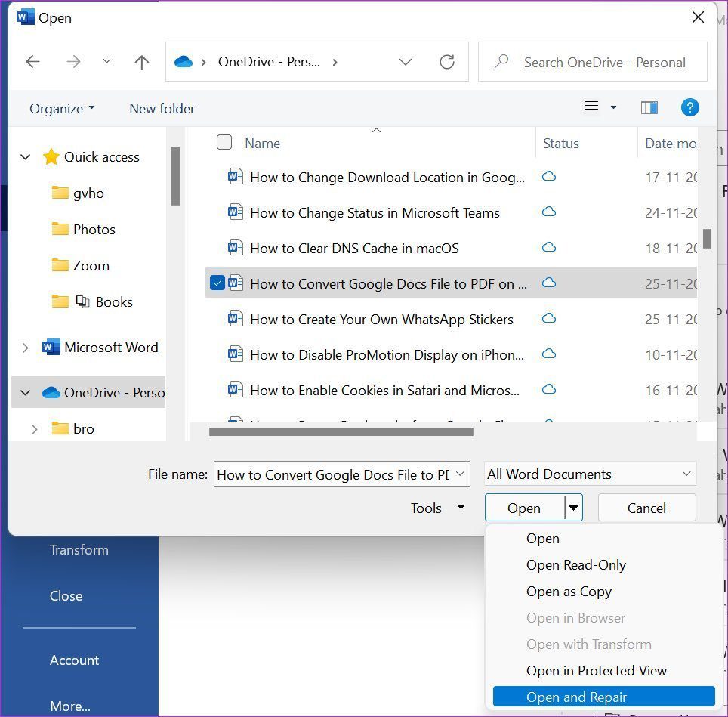Click the New folder button

point(162,108)
